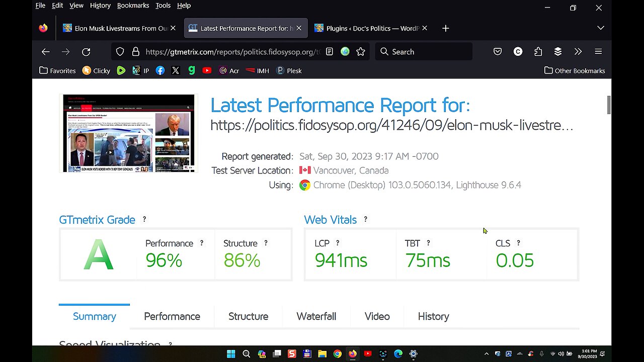This screenshot has width=644, height=362.
Task: Open the Help menu
Action: click(184, 6)
